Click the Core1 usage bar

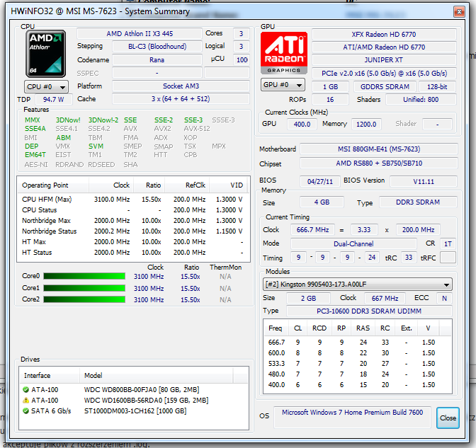click(84, 288)
